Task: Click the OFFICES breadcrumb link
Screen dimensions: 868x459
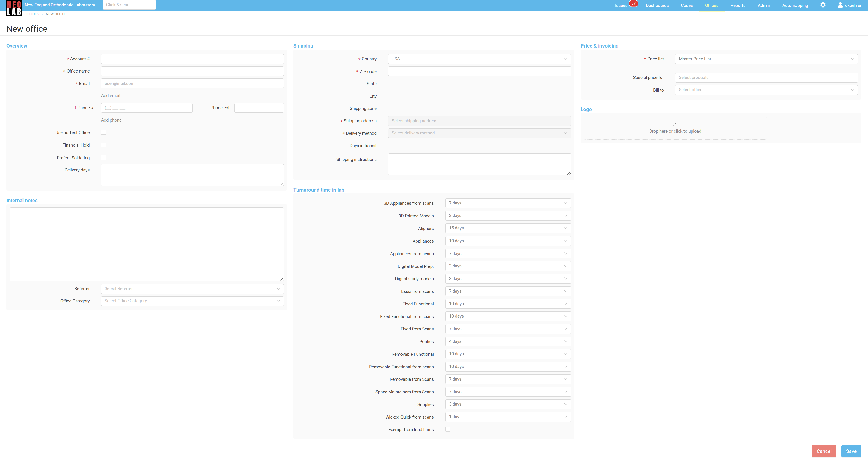Action: pyautogui.click(x=32, y=14)
